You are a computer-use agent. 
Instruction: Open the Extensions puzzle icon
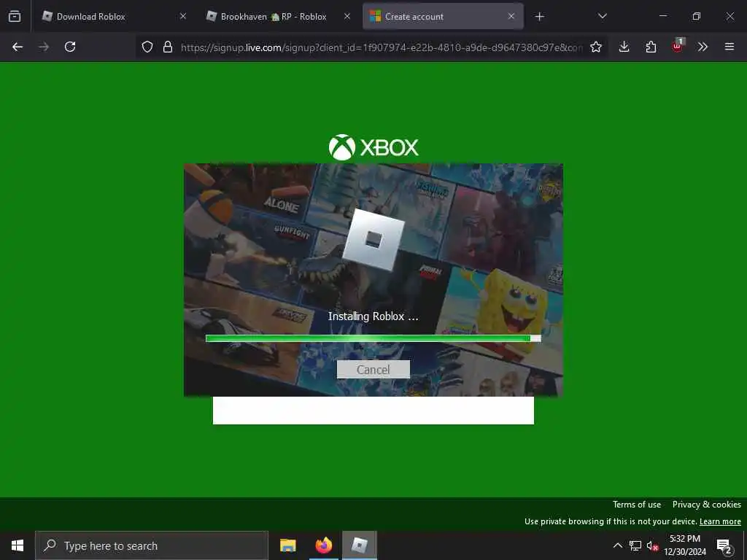coord(651,47)
